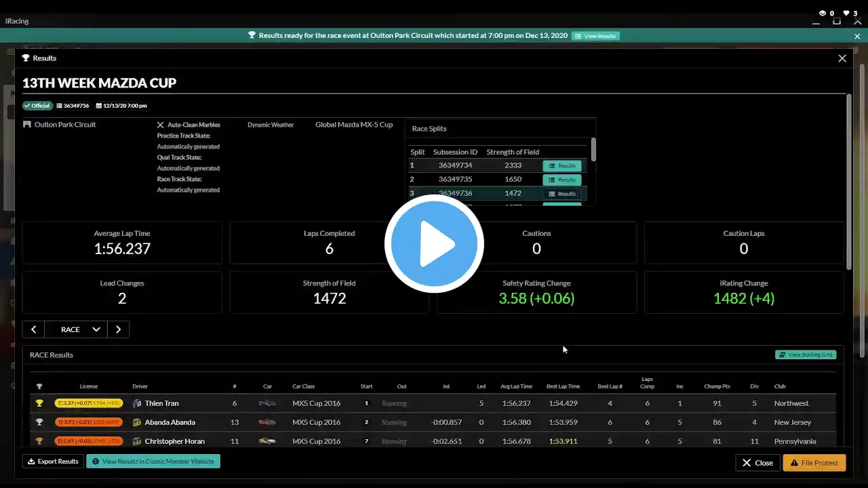
Task: Click the trophy icon in results table header
Action: (x=39, y=386)
